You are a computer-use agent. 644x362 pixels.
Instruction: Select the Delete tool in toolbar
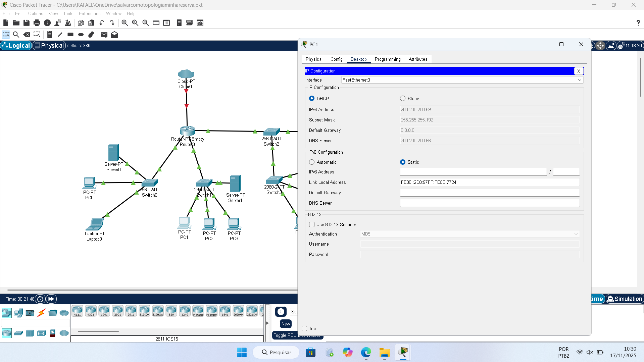tap(27, 35)
